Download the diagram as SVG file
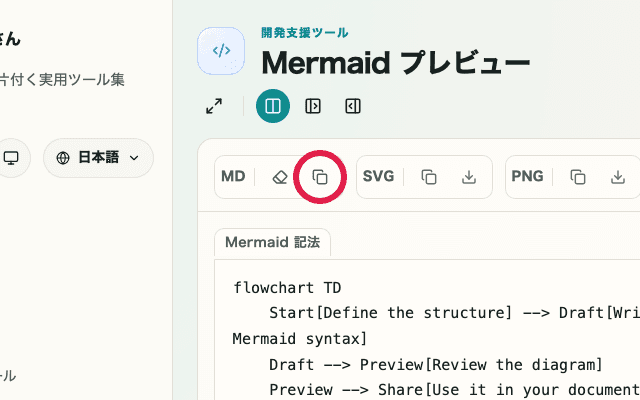 (x=469, y=177)
